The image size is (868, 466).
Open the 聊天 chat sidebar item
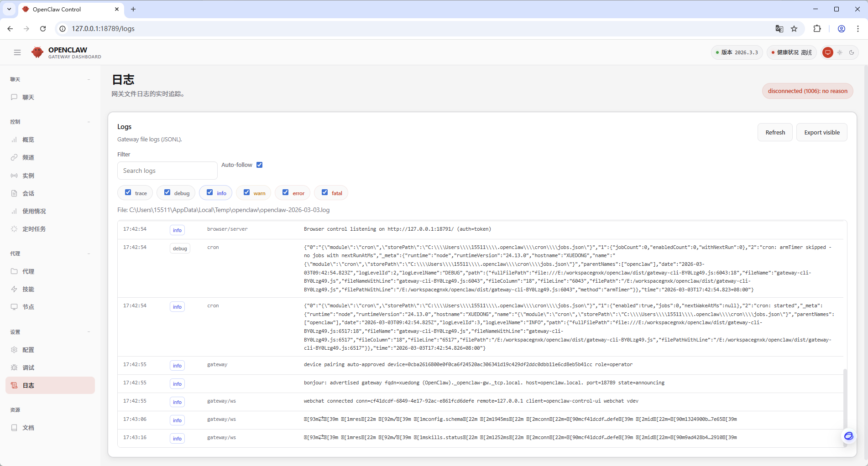click(x=28, y=97)
